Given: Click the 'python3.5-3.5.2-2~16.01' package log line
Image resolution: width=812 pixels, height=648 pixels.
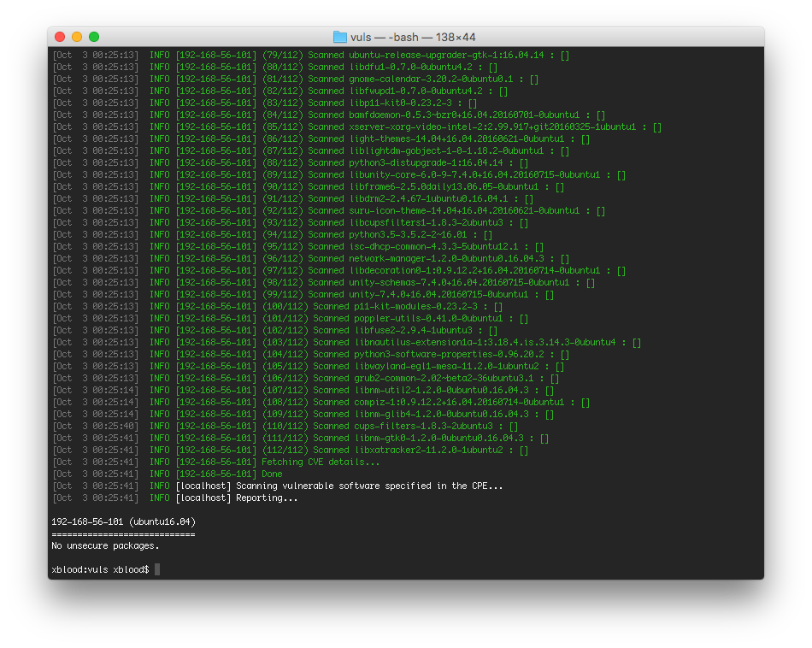Looking at the screenshot, I should 273,234.
